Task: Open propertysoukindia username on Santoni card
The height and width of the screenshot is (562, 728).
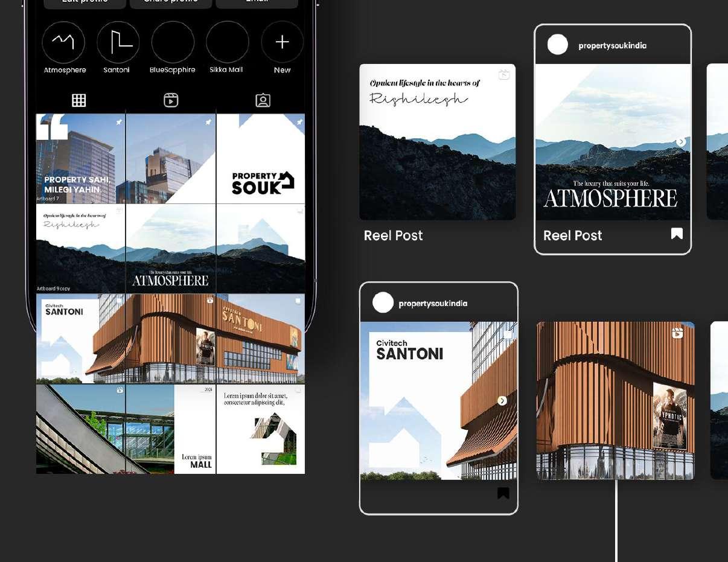Action: (433, 304)
